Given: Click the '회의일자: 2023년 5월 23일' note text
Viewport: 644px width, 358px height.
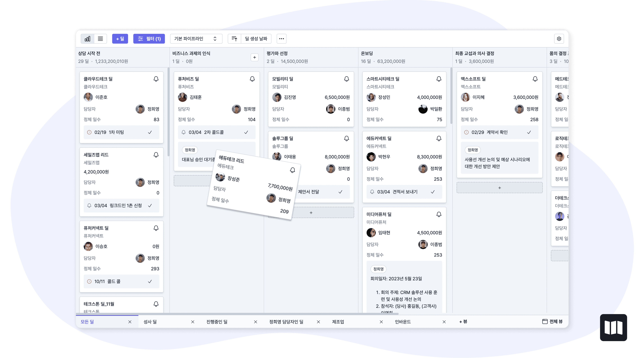Looking at the screenshot, I should [396, 278].
